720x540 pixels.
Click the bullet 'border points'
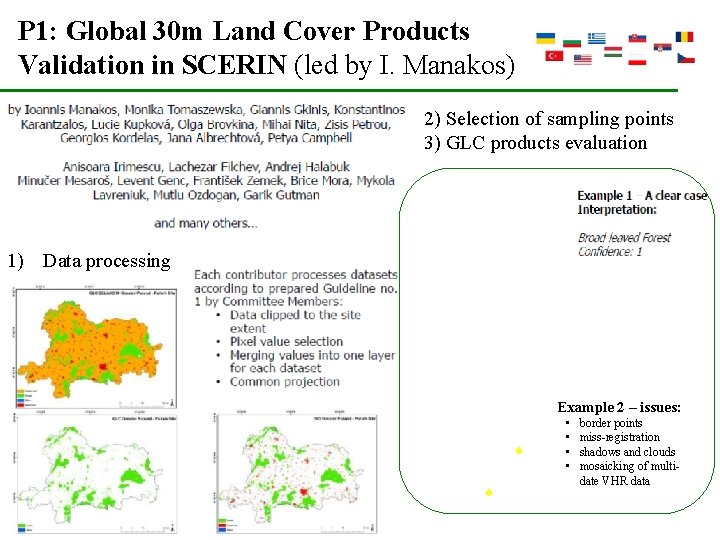(x=610, y=423)
